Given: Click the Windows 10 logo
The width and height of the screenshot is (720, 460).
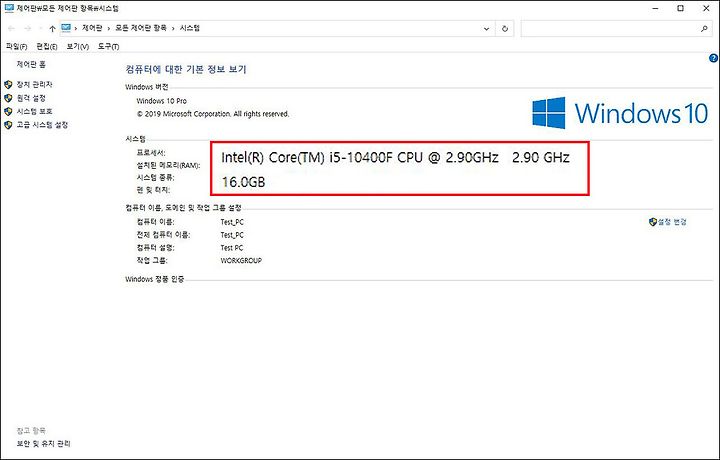Looking at the screenshot, I should click(x=620, y=113).
